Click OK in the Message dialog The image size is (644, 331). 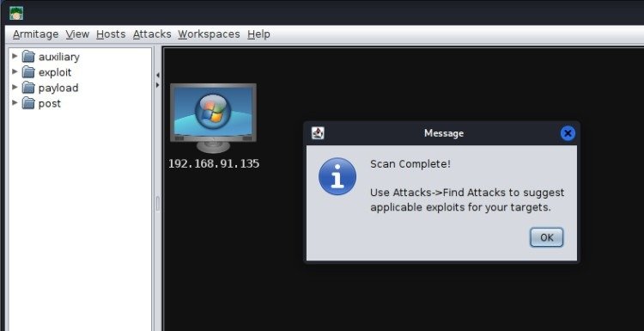tap(546, 237)
